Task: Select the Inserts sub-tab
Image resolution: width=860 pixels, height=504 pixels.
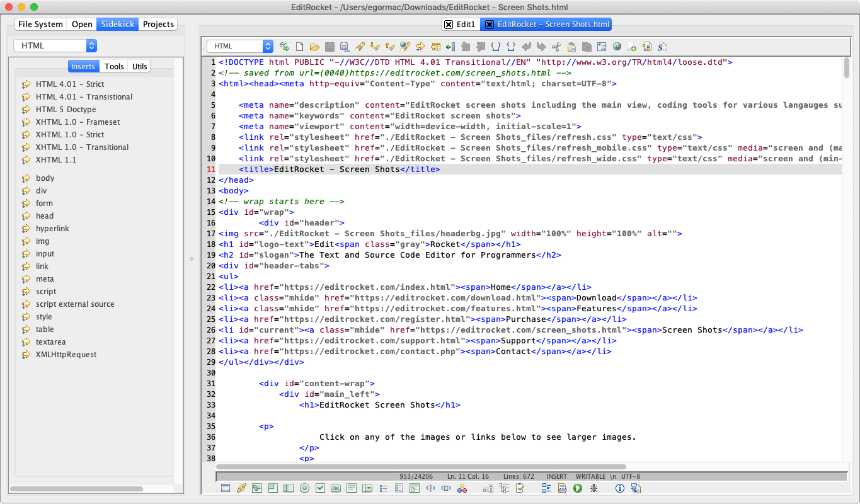Action: tap(83, 66)
